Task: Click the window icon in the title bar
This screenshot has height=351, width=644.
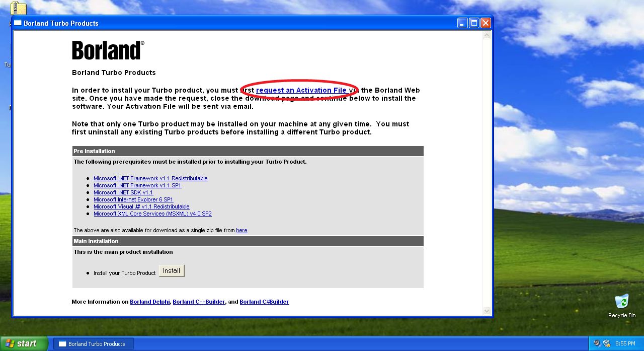Action: click(x=18, y=23)
